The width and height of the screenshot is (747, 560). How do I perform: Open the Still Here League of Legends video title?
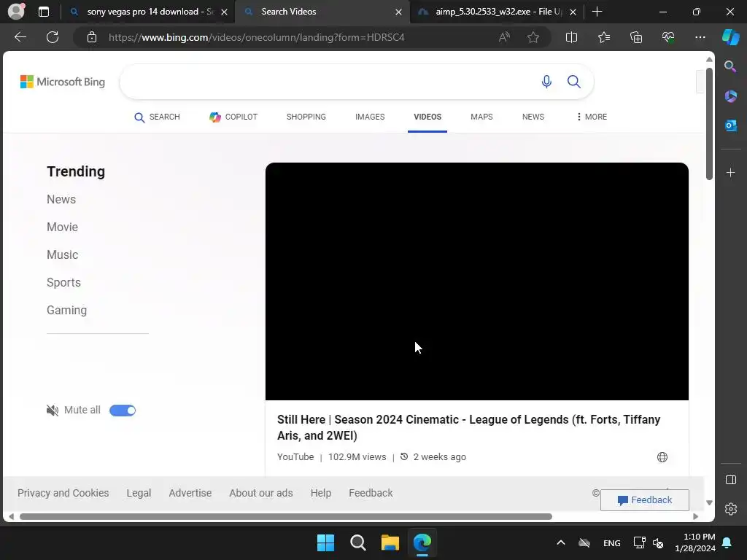click(x=469, y=427)
